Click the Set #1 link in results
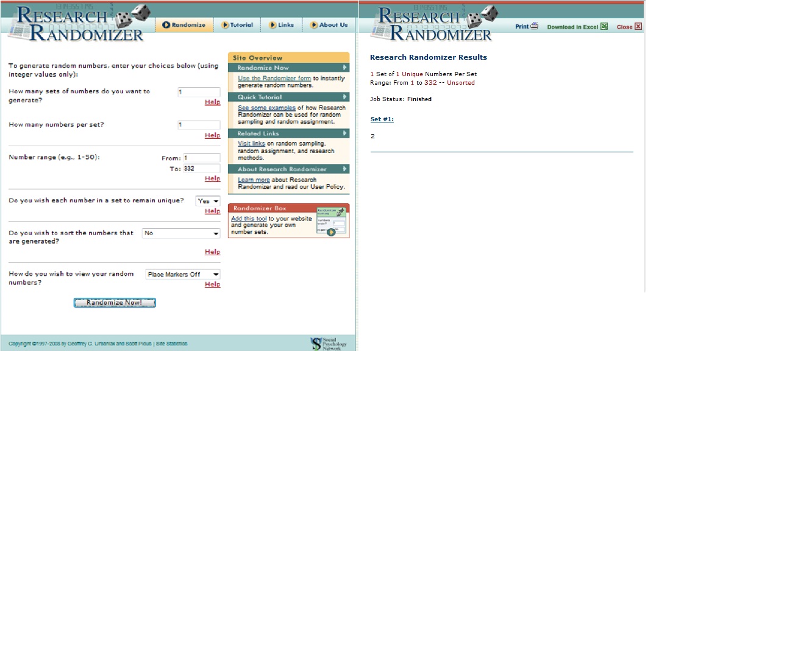Screen dimensions: 812x647 tap(382, 119)
